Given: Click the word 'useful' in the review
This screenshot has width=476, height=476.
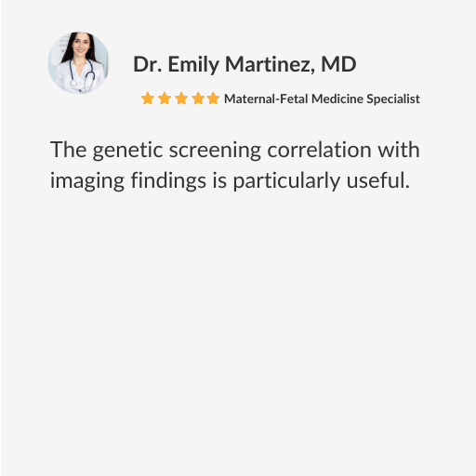Looking at the screenshot, I should [x=375, y=180].
